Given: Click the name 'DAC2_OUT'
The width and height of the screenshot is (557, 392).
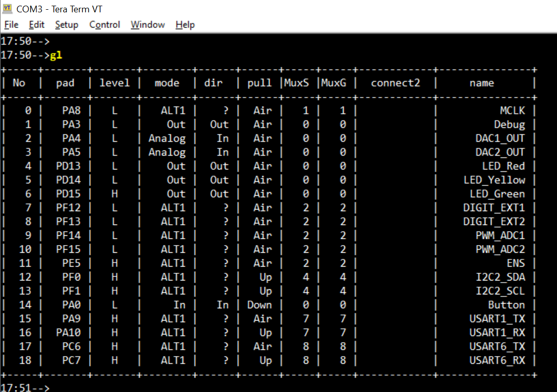Looking at the screenshot, I should pos(500,152).
